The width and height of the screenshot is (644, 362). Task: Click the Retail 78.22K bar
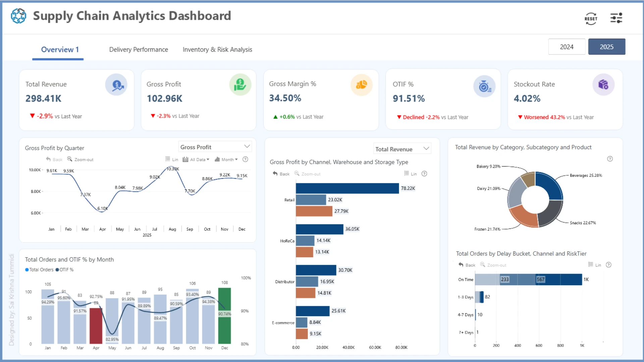(347, 188)
